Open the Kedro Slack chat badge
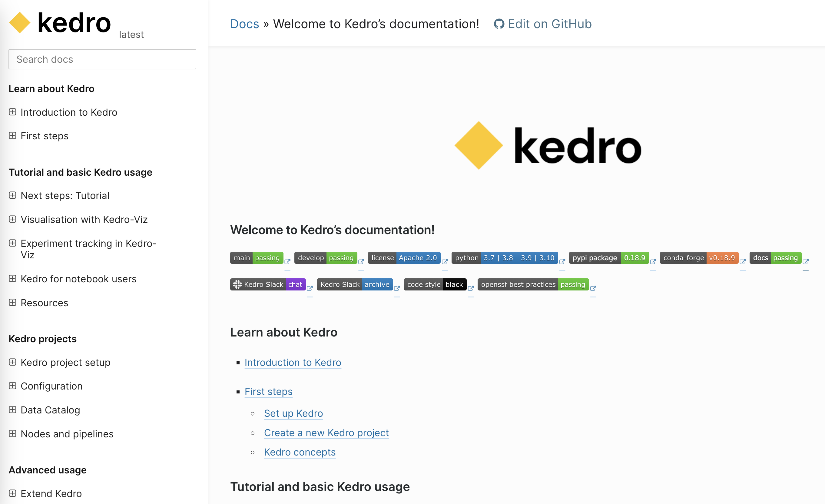825x504 pixels. coord(267,284)
